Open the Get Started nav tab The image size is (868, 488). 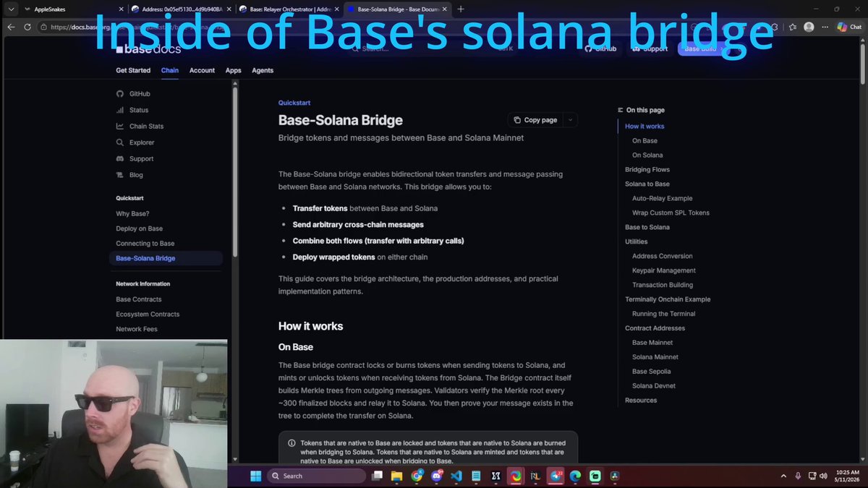(133, 70)
